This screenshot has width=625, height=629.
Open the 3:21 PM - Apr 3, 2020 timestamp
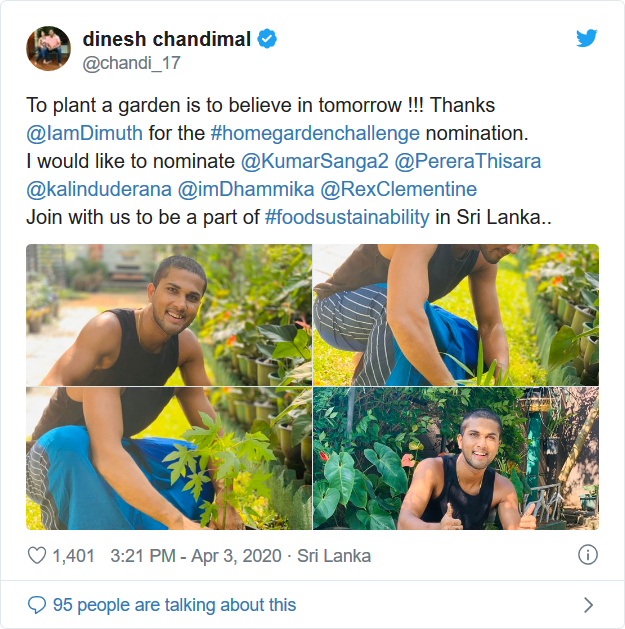[x=201, y=555]
